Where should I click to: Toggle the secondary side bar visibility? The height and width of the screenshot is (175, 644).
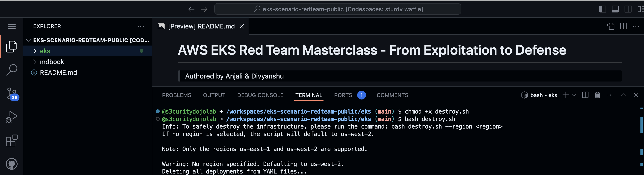pos(628,9)
